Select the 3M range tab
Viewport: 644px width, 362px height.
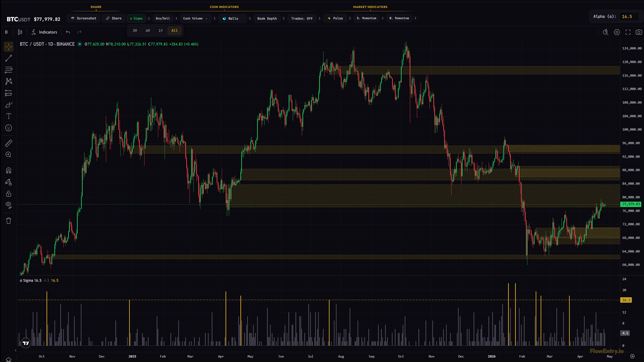pos(135,31)
